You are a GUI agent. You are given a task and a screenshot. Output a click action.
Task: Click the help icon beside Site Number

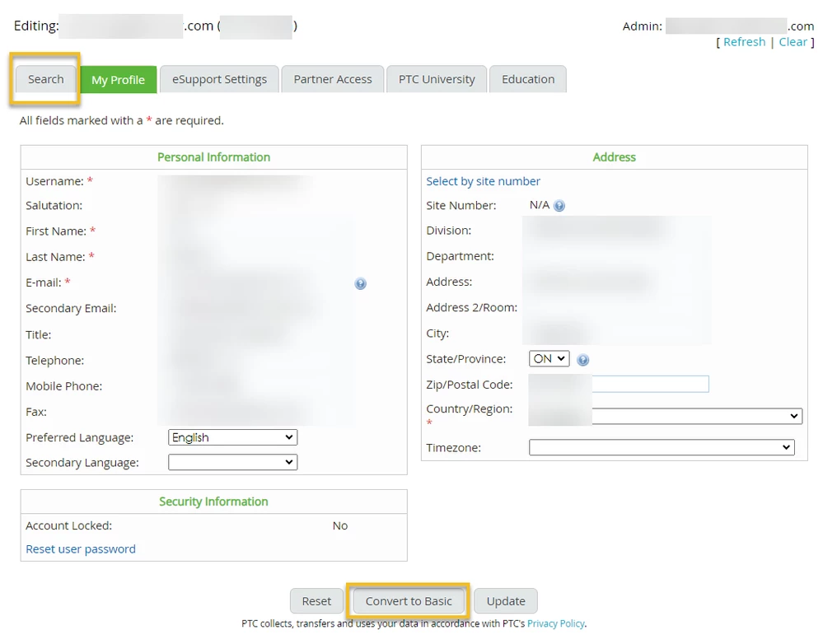pyautogui.click(x=559, y=206)
